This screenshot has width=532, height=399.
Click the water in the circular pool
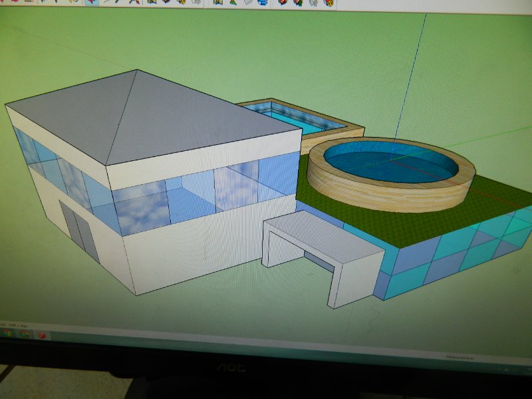point(389,163)
